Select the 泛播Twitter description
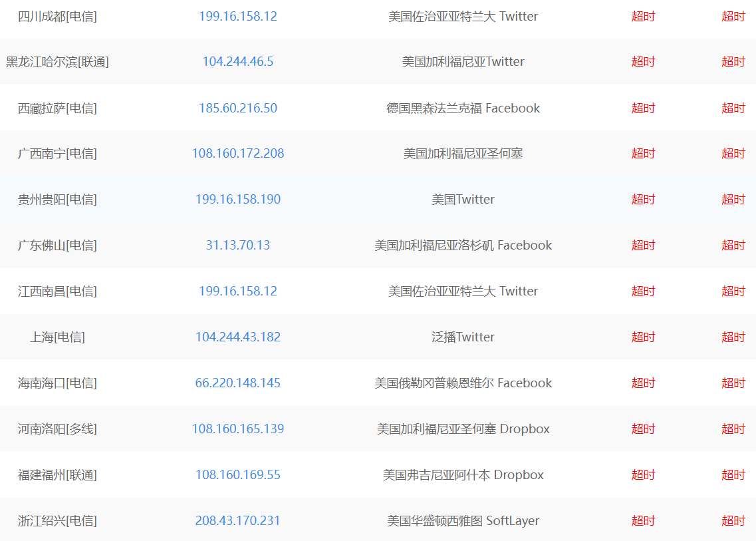 463,337
